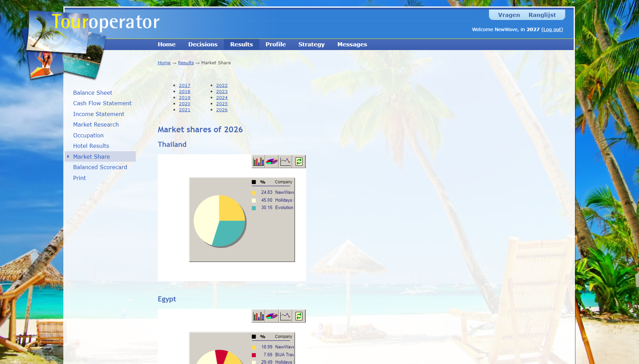View market shares for 2026

point(222,110)
